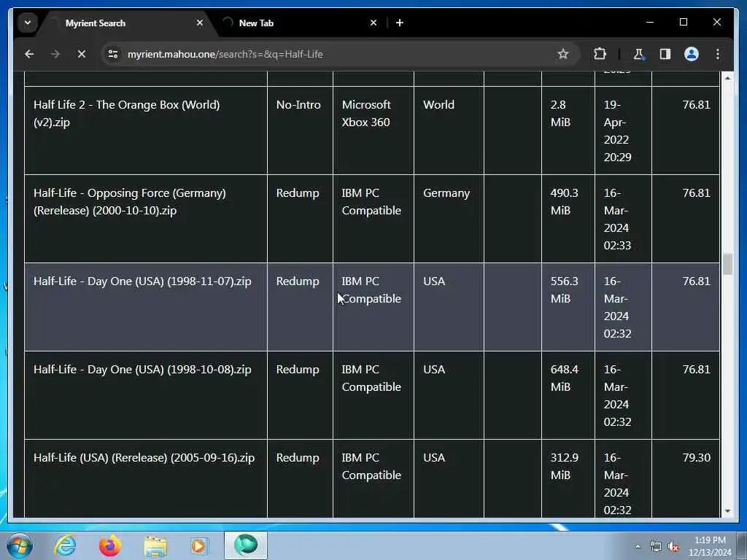Open Half Life 2 - The Orange Box zip
This screenshot has width=747, height=560.
[127, 113]
